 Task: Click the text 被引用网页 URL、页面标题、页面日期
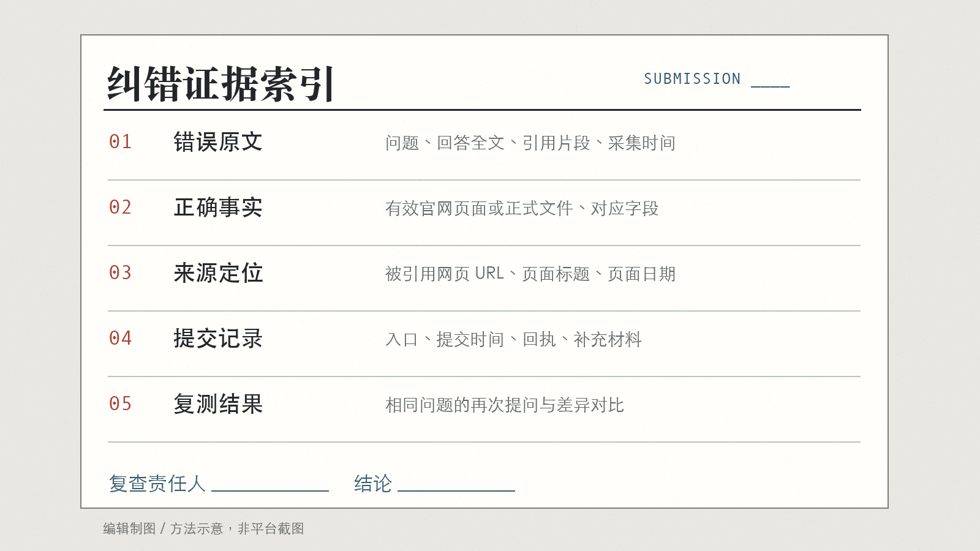coord(530,274)
